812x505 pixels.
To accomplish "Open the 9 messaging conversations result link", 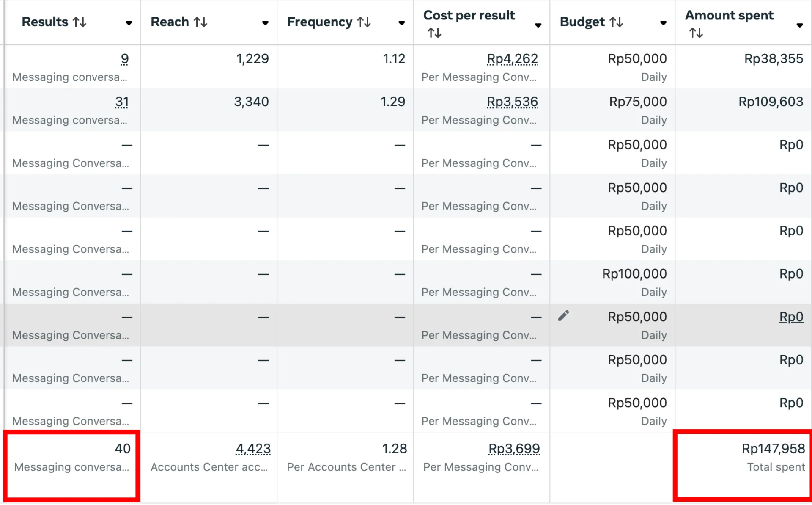I will pyautogui.click(x=125, y=59).
